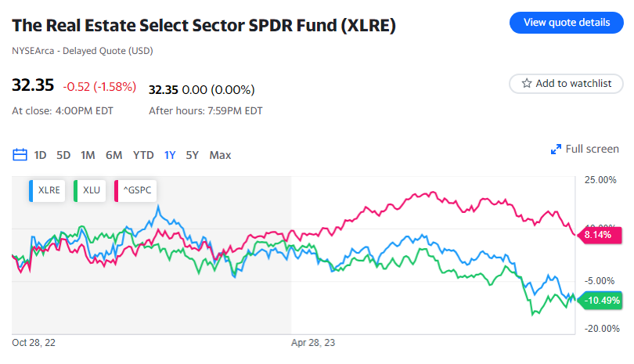This screenshot has height=364, width=634.
Task: Toggle the XLRE series legend chip
Action: 46,190
